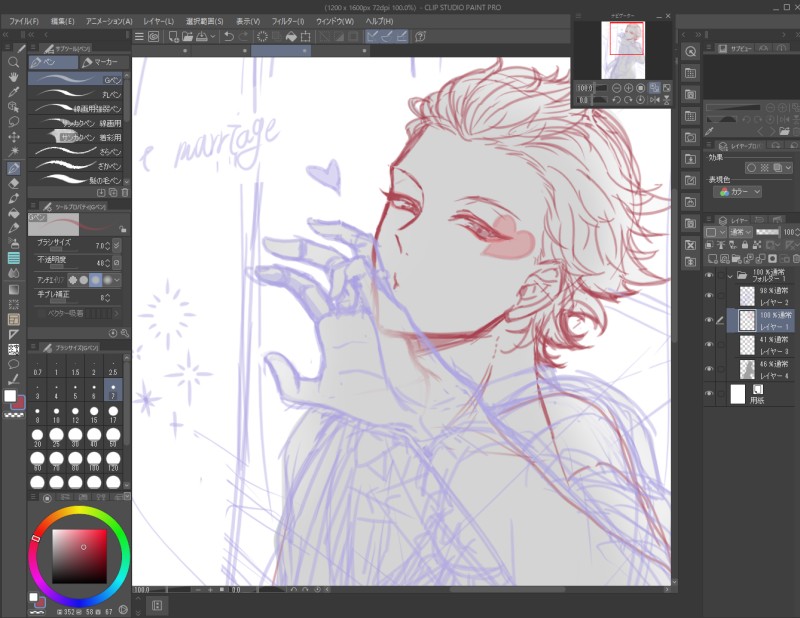The height and width of the screenshot is (618, 800).
Task: Select the Operation object tool
Action: click(x=14, y=107)
